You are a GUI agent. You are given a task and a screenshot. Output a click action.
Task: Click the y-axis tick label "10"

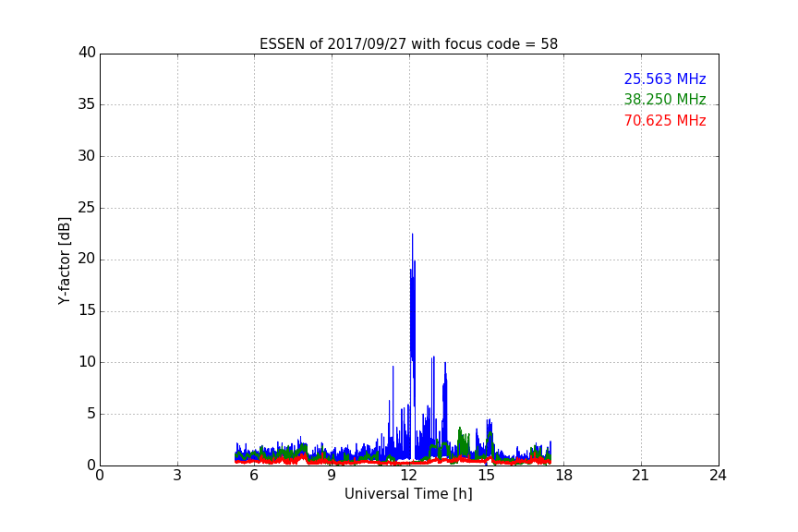(x=87, y=362)
